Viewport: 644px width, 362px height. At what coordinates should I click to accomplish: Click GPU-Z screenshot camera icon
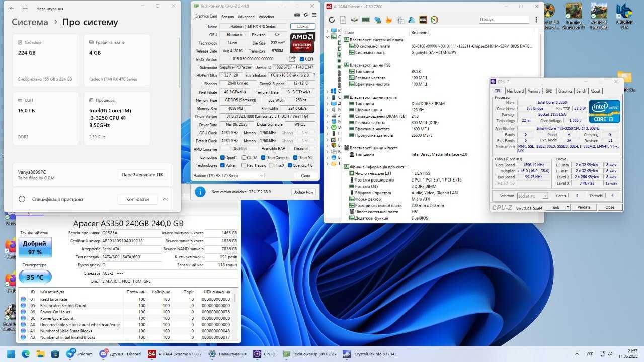tap(297, 16)
